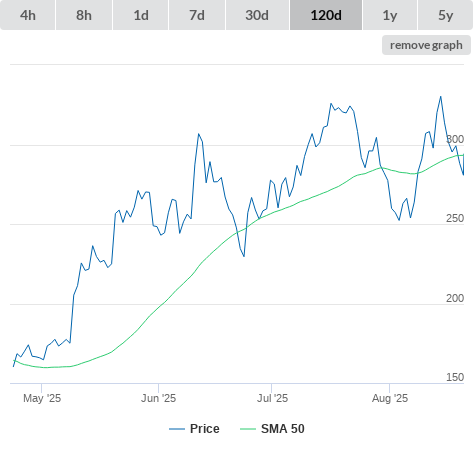474x455 pixels.
Task: Click the 200 price axis value
Action: (x=455, y=298)
